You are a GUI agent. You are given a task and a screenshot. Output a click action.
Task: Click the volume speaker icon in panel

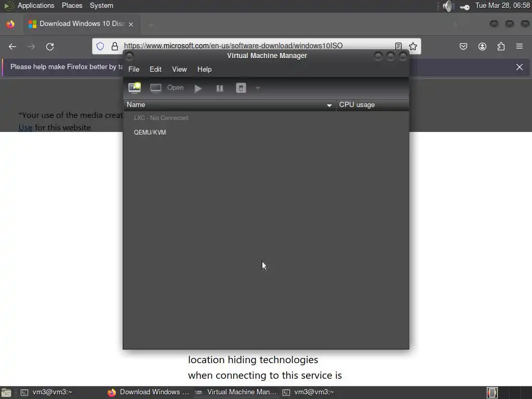pyautogui.click(x=448, y=6)
